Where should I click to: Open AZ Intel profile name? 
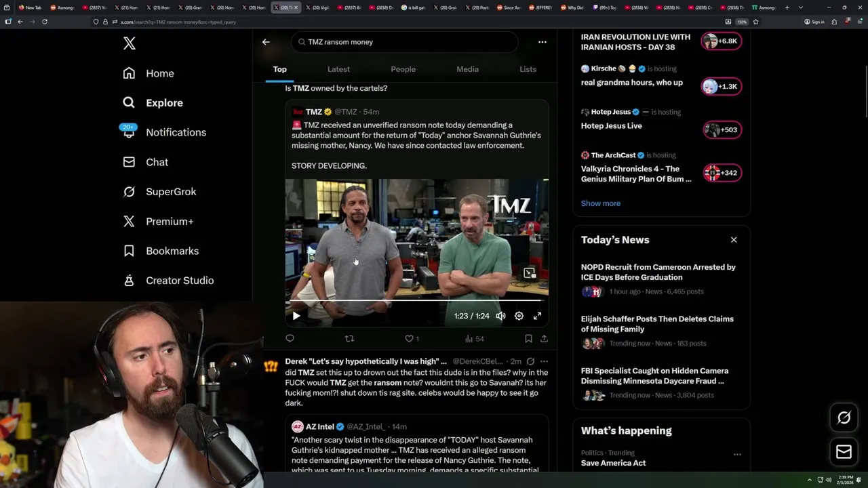click(319, 427)
